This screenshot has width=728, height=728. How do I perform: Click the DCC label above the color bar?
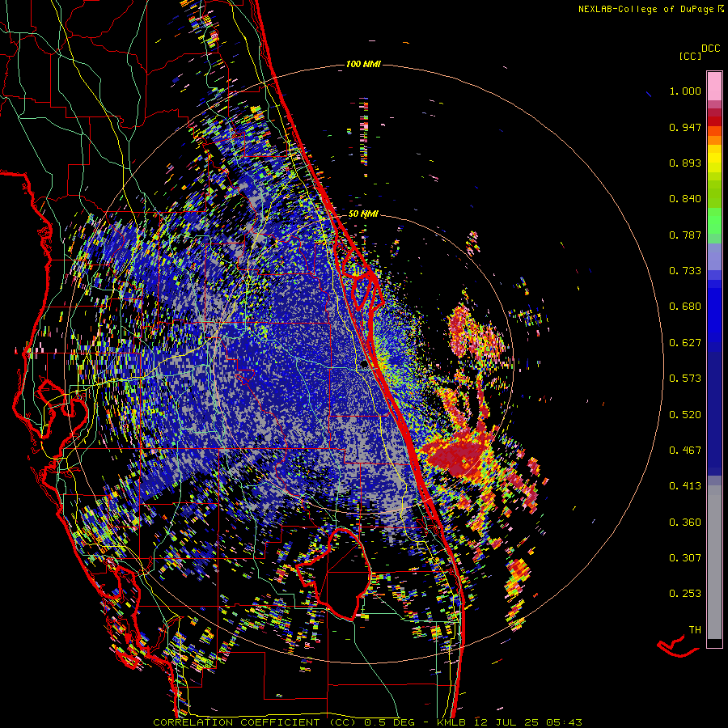(x=711, y=49)
